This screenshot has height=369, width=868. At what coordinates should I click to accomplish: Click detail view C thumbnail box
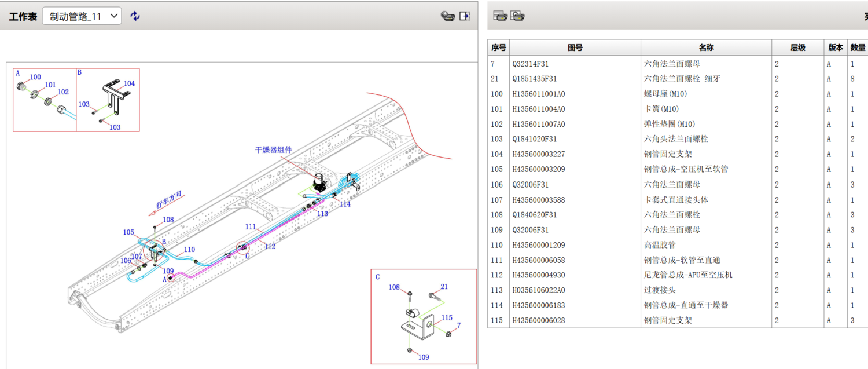[x=423, y=316]
